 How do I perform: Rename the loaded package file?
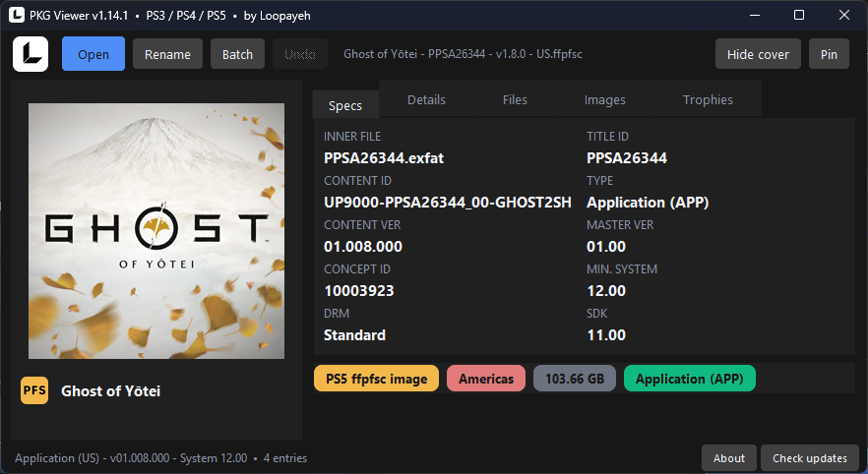[x=167, y=54]
